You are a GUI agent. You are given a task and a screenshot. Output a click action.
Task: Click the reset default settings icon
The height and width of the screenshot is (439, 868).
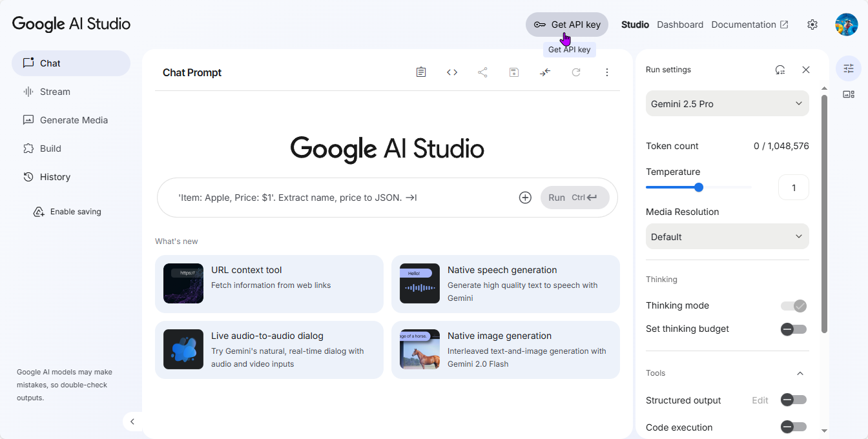pyautogui.click(x=780, y=70)
